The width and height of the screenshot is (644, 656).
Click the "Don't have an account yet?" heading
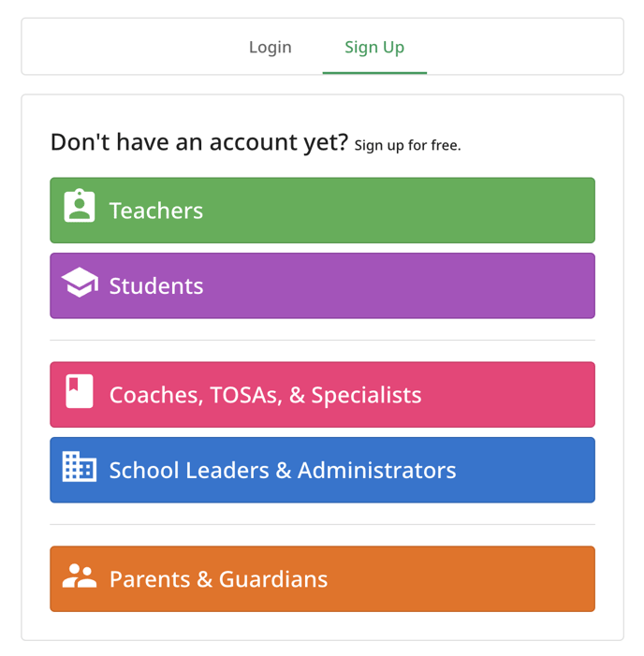point(199,142)
